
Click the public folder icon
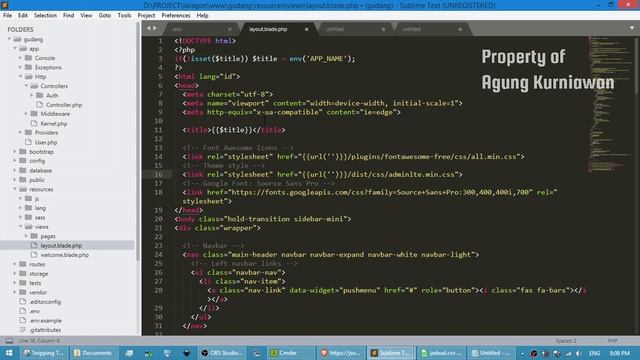[23, 180]
